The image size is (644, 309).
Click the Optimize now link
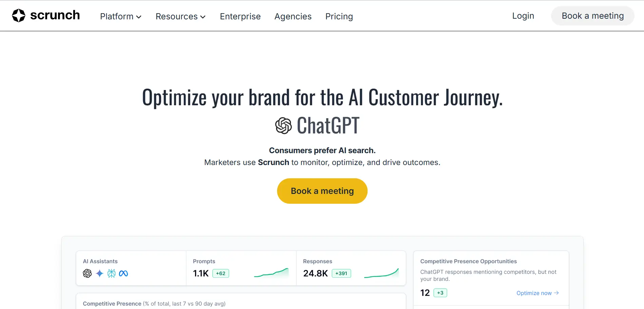pyautogui.click(x=538, y=293)
